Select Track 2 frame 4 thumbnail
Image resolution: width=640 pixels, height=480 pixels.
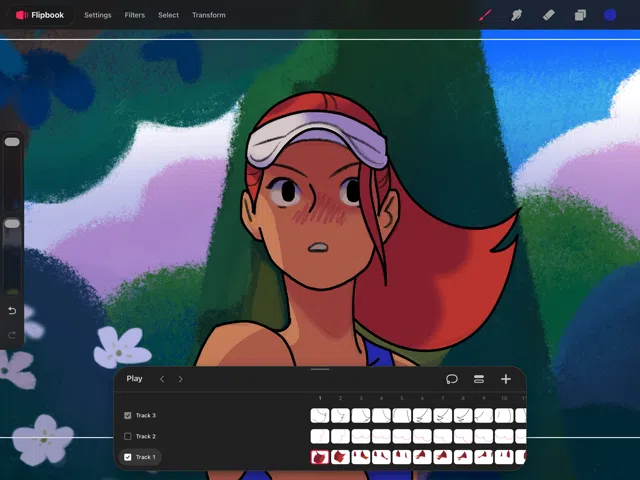pos(381,436)
